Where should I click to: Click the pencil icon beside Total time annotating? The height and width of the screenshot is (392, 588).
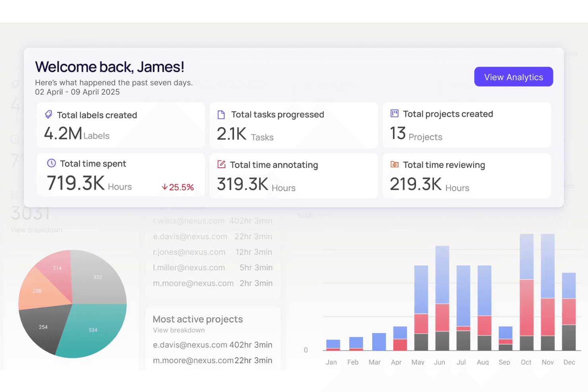221,164
